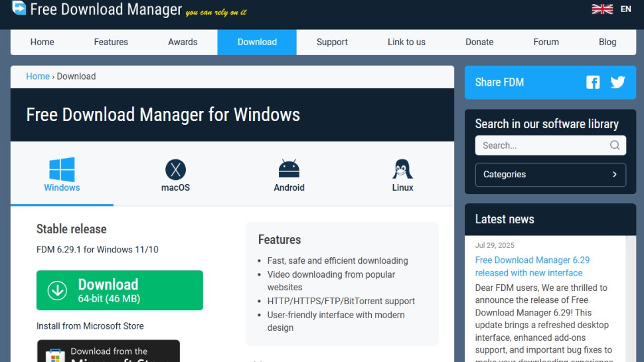Click the Free Download Manager logo icon
The width and height of the screenshot is (644, 362).
point(19,7)
